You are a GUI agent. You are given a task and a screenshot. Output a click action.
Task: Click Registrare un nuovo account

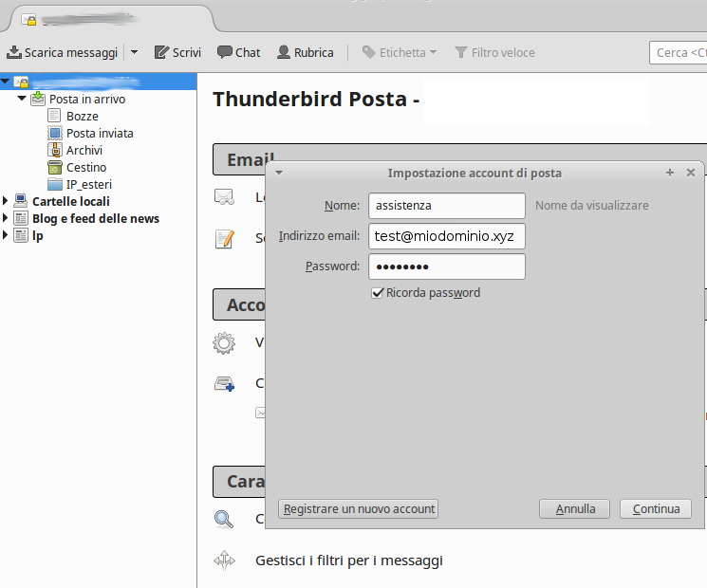pos(359,509)
